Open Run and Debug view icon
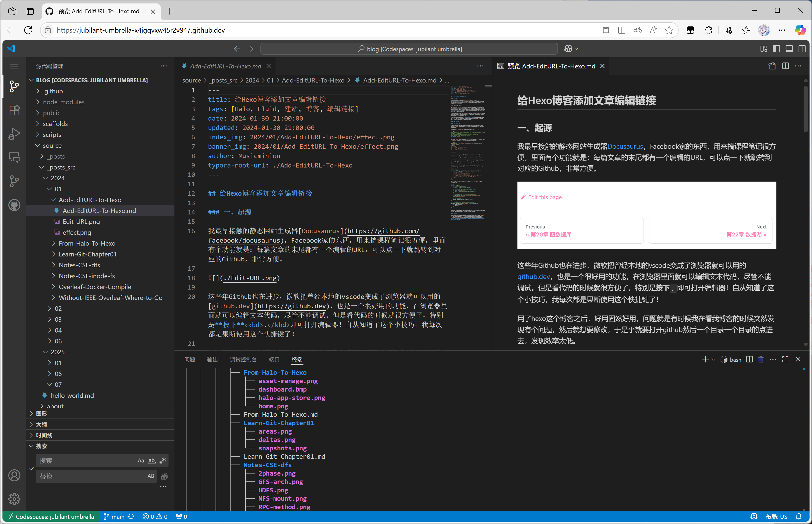 (14, 134)
